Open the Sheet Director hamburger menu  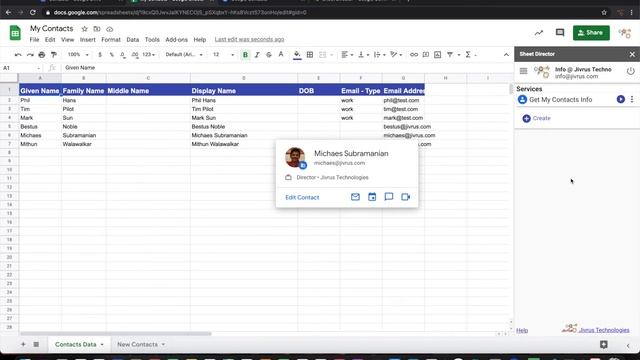[523, 71]
